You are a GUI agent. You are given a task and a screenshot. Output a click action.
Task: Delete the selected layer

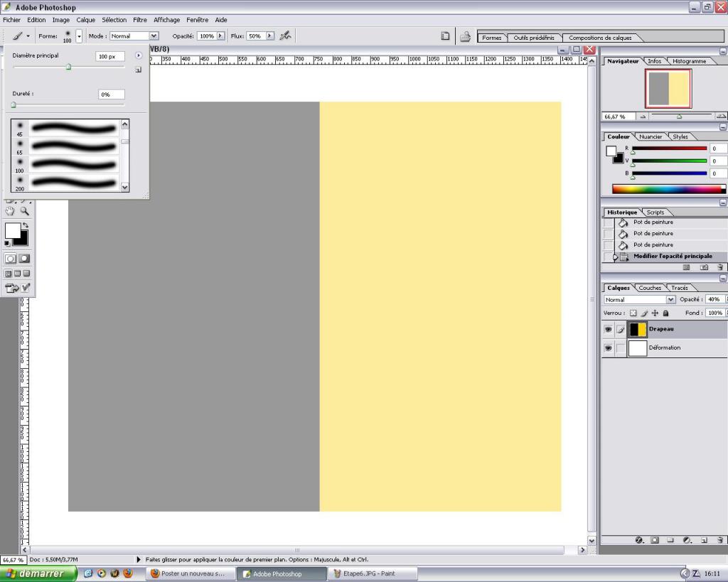coord(720,540)
